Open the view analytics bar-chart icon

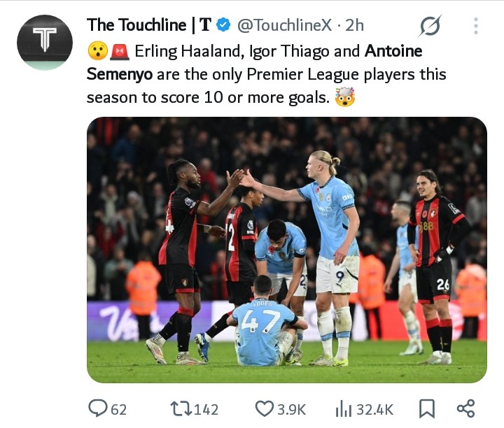pyautogui.click(x=344, y=408)
